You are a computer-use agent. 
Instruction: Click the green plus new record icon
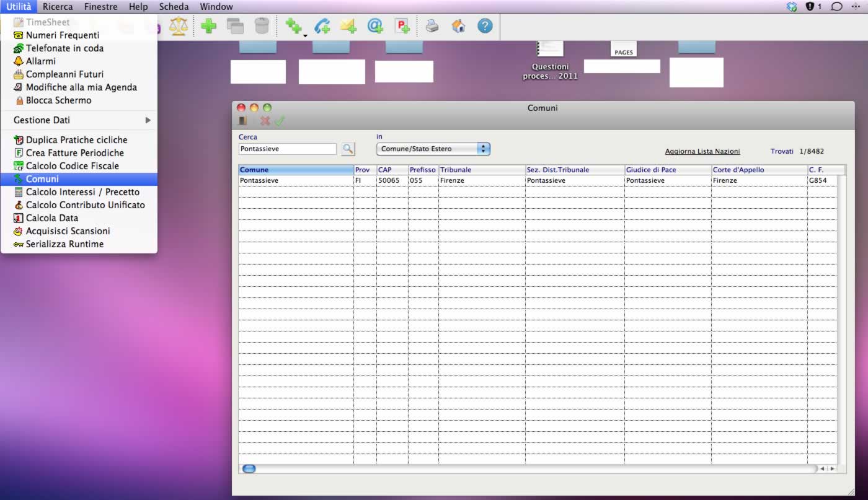[x=208, y=26]
